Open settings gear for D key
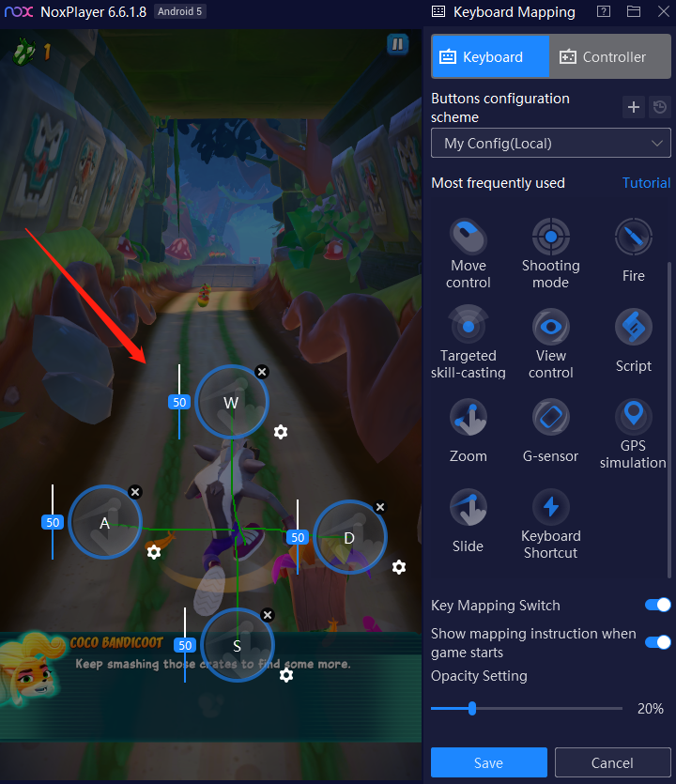This screenshot has width=676, height=784. tap(398, 567)
